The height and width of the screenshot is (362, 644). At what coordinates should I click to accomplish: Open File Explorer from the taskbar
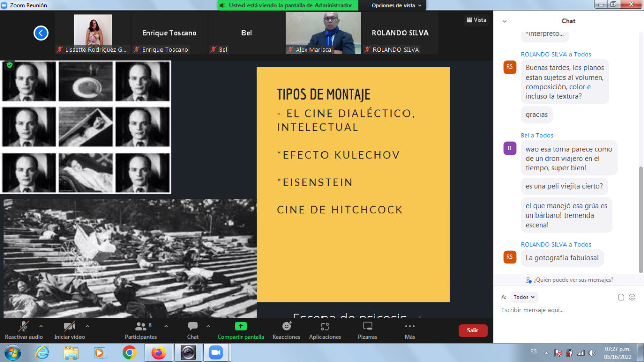click(71, 353)
